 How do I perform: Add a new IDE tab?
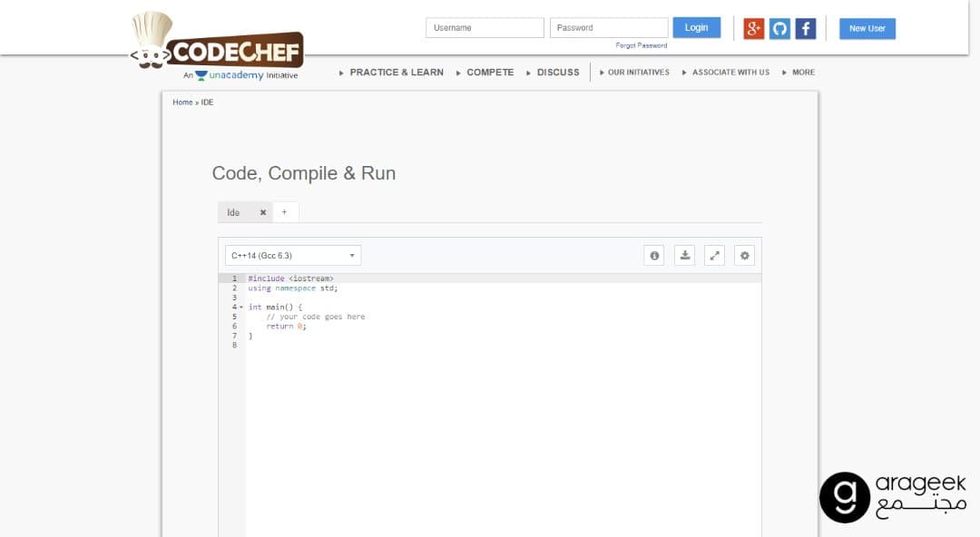pos(284,212)
